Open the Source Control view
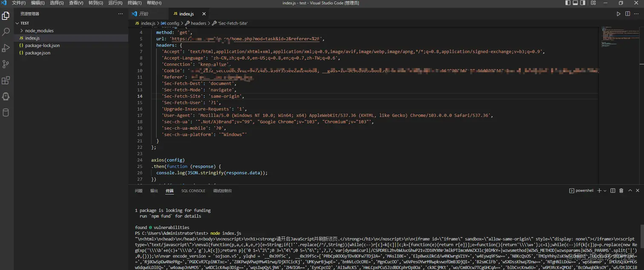644x270 pixels. [6, 64]
